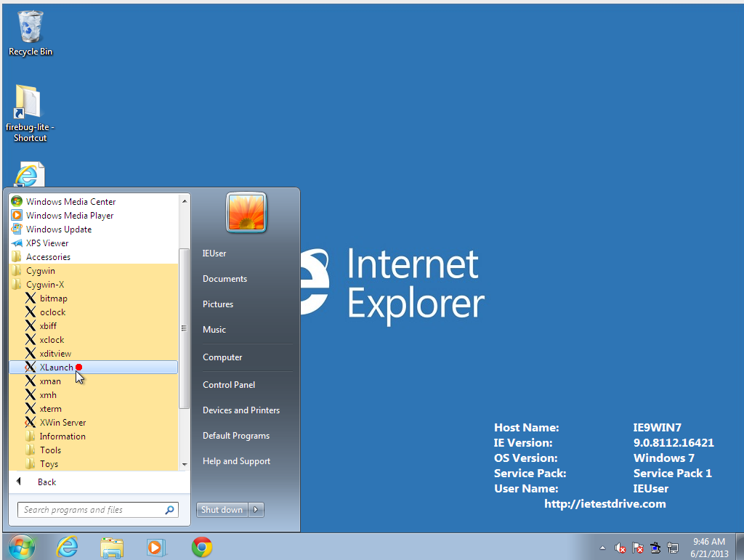This screenshot has height=560, width=744.
Task: Open Windows Explorer from the taskbar
Action: tap(112, 547)
